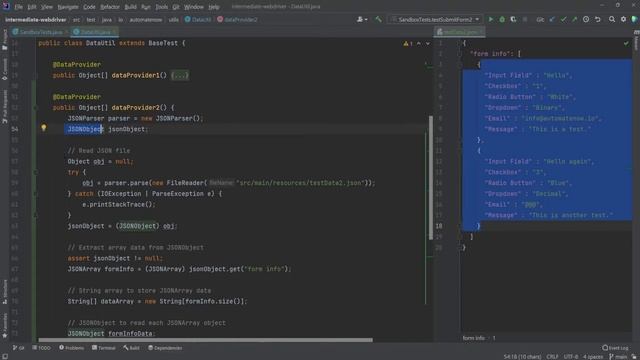Click the 4 spaces indent setting in status bar
Viewport: 640px width, 360px height.
point(593,357)
